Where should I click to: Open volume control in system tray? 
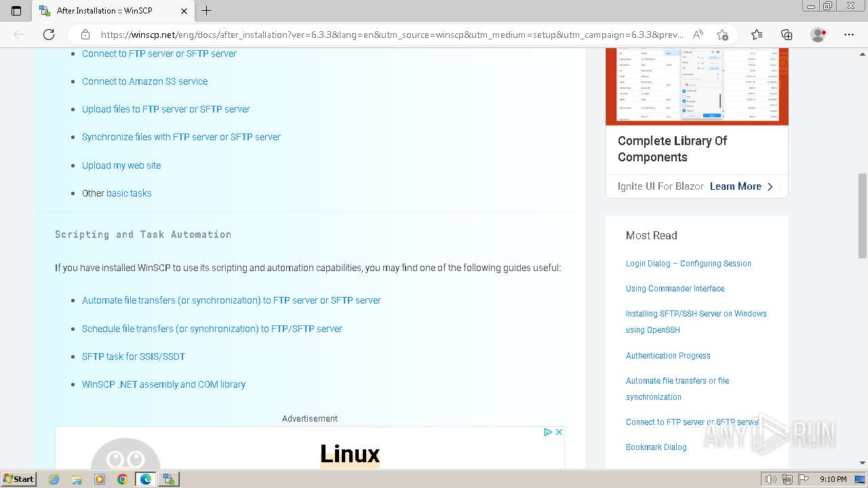tap(771, 479)
